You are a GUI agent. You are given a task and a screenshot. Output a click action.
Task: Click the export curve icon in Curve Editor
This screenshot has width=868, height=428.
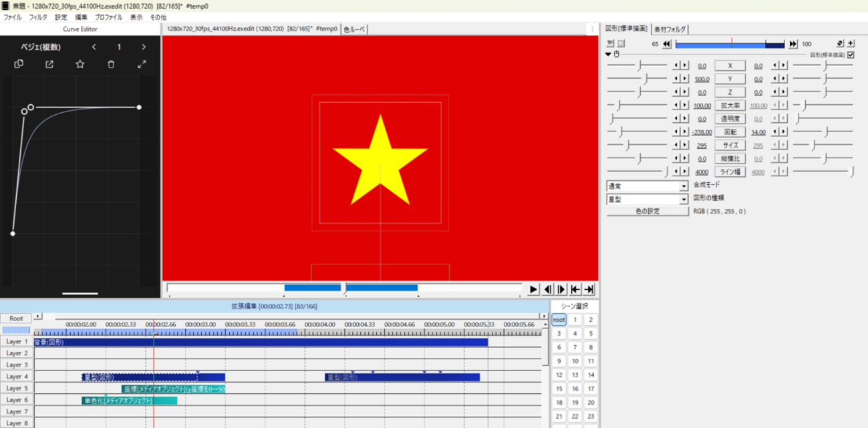click(x=49, y=64)
